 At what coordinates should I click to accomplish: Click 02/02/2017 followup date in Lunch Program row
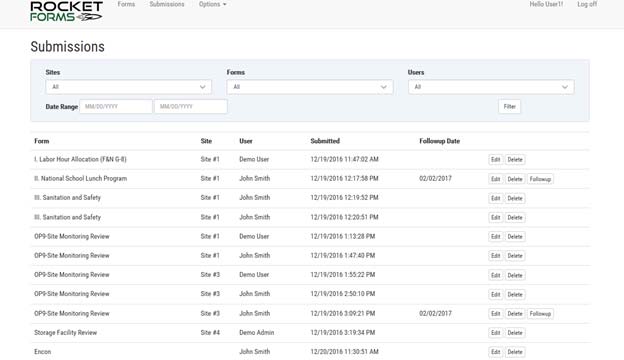[435, 179]
